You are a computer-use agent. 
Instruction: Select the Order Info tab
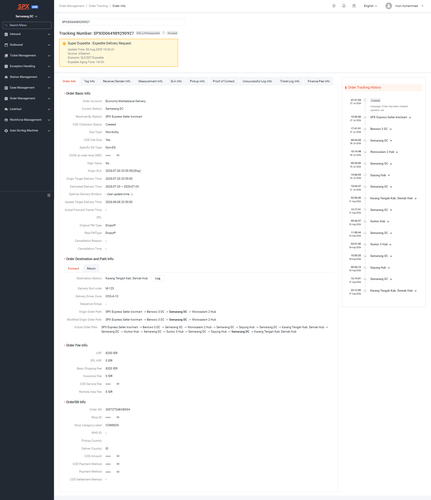coord(69,81)
